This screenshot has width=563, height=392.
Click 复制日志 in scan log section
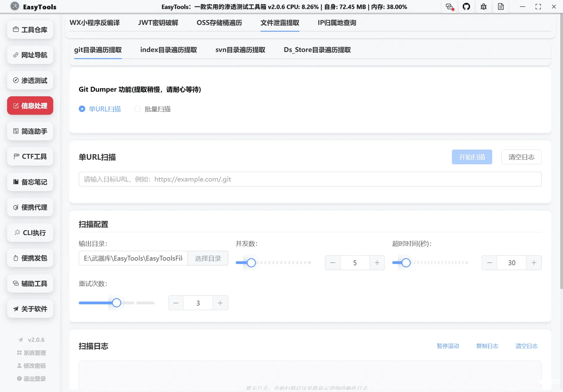(487, 346)
